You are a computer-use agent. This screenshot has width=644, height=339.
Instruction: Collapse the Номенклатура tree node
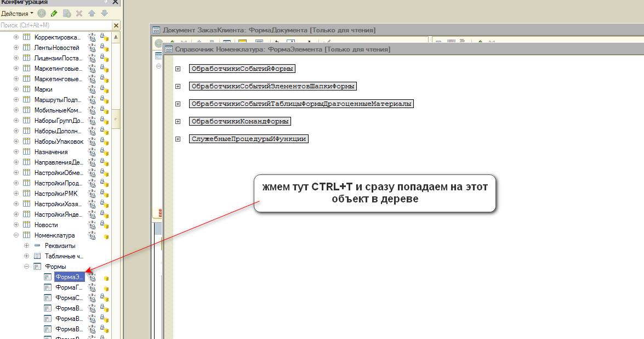pos(16,235)
